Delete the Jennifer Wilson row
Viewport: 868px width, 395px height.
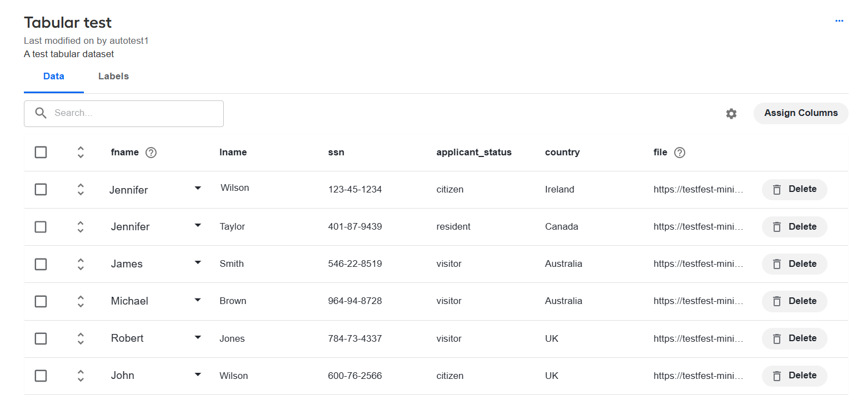pyautogui.click(x=794, y=189)
